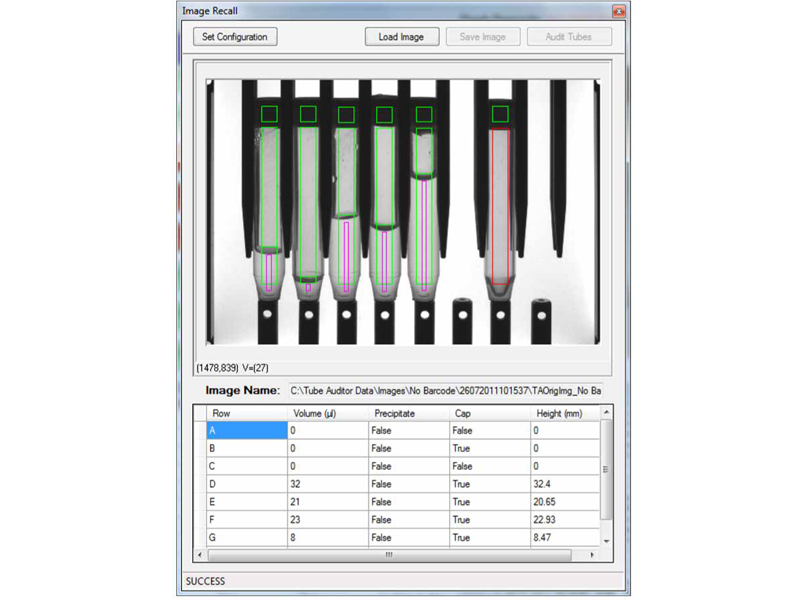This screenshot has width=800, height=600.
Task: Close the Image Recall window
Action: coord(619,11)
